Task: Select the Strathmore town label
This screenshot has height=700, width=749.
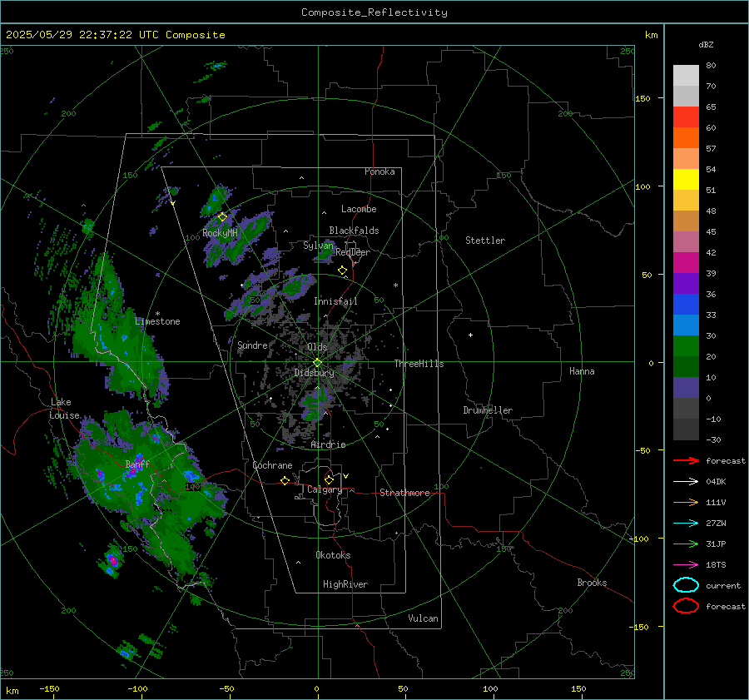Action: [x=404, y=493]
